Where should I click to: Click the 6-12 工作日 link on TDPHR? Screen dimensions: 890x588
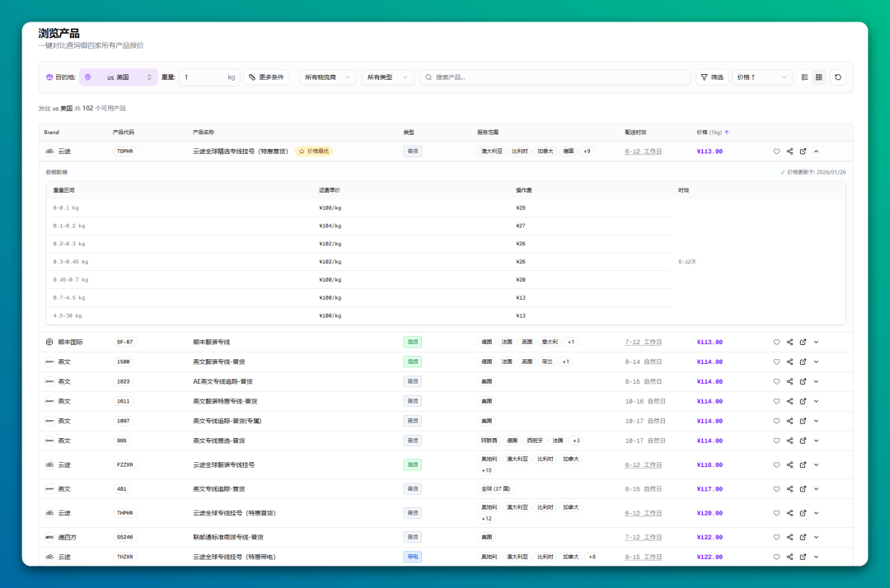tap(643, 152)
